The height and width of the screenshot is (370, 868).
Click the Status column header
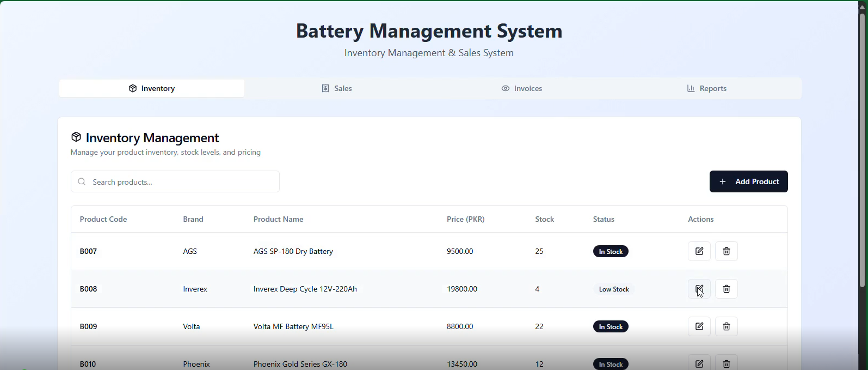pyautogui.click(x=604, y=219)
